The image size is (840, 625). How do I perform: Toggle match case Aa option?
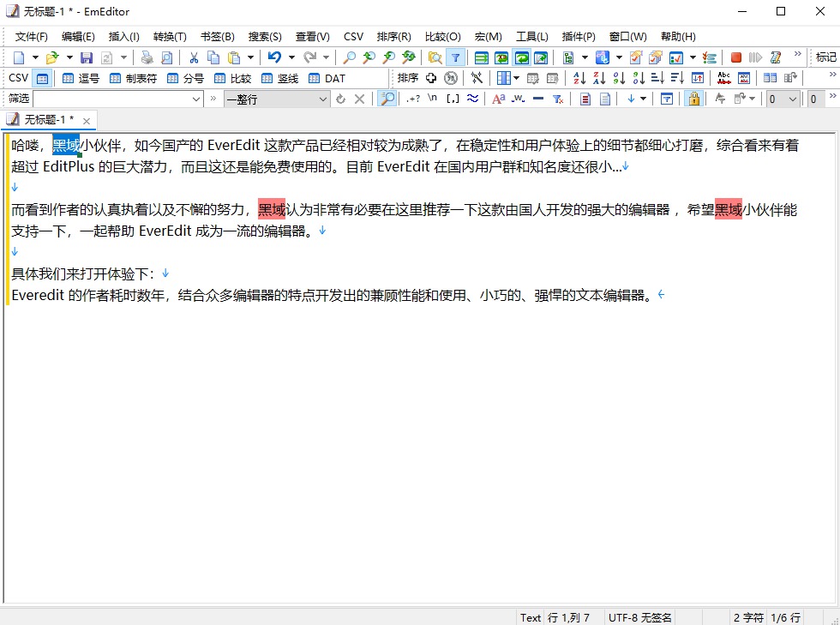[x=498, y=99]
